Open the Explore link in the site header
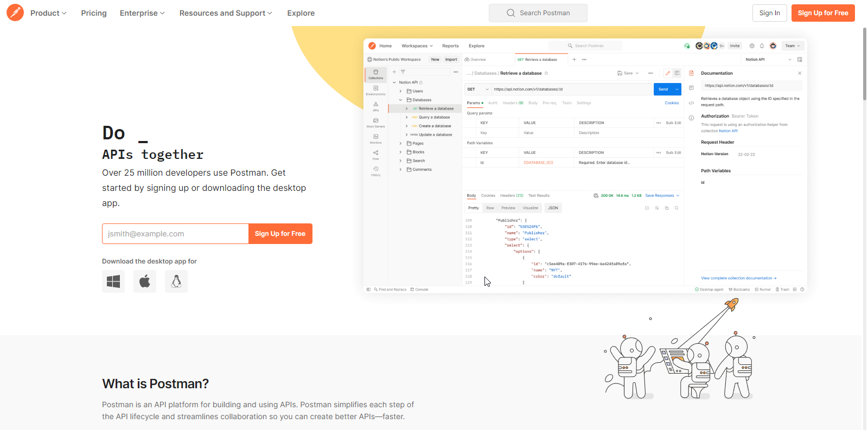Viewport: 868px width, 430px height. point(301,13)
